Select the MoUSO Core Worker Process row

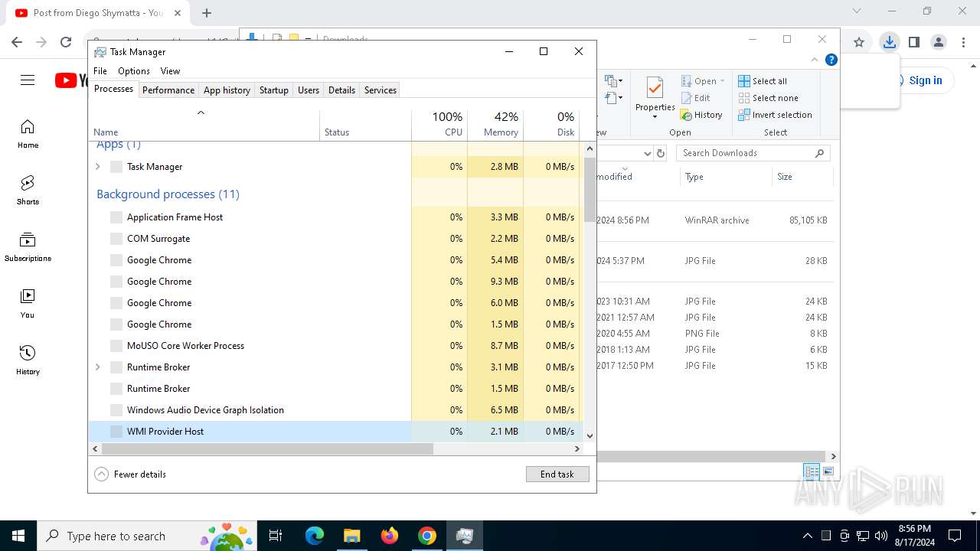335,346
